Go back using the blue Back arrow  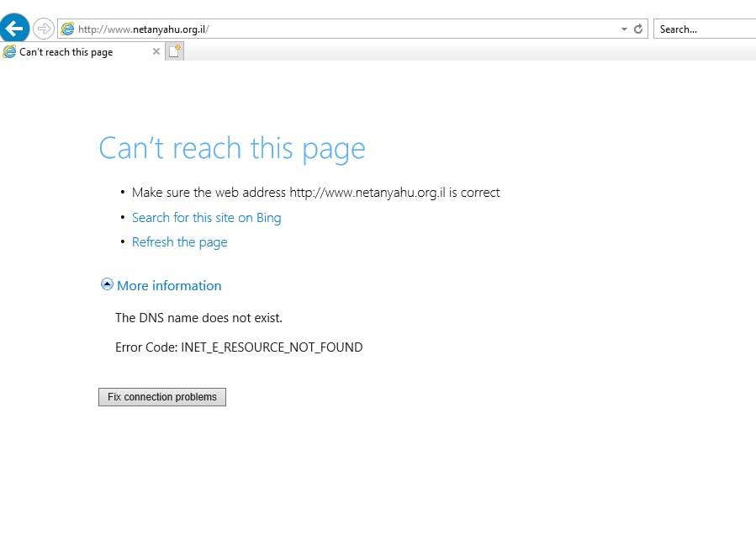pos(14,29)
